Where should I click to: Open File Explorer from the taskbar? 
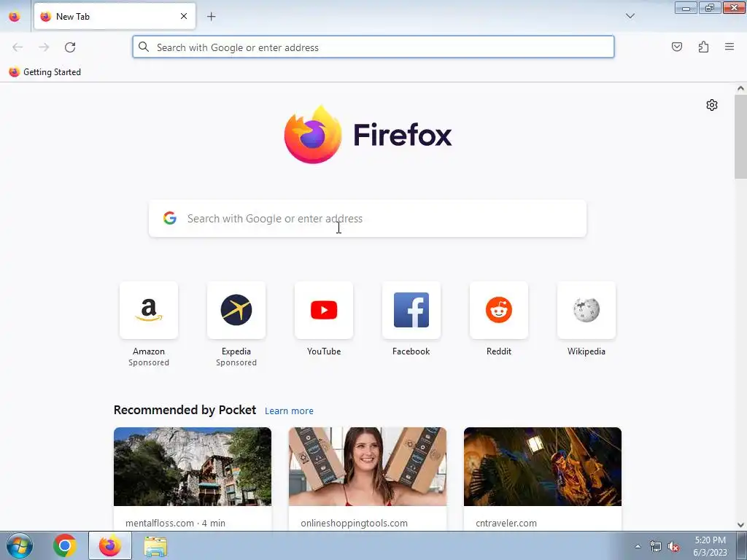point(155,547)
